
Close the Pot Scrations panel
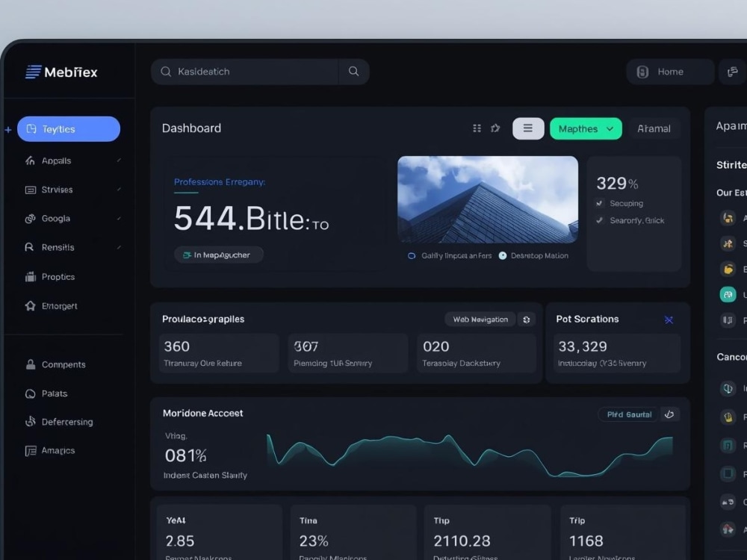pos(669,320)
